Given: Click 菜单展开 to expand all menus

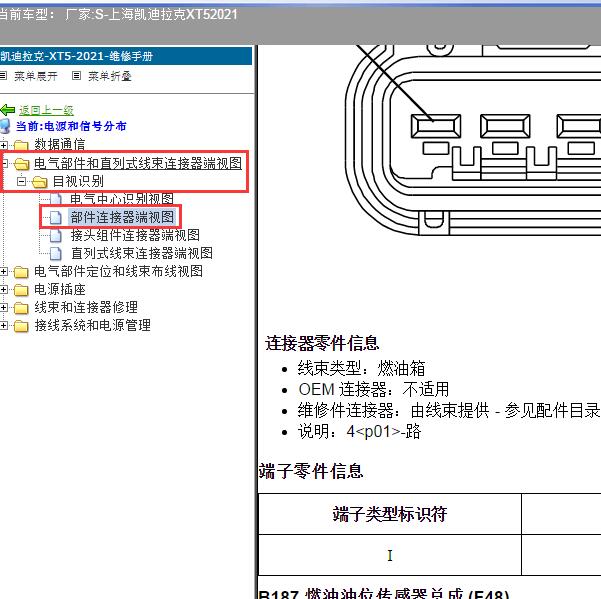Looking at the screenshot, I should pos(36,76).
